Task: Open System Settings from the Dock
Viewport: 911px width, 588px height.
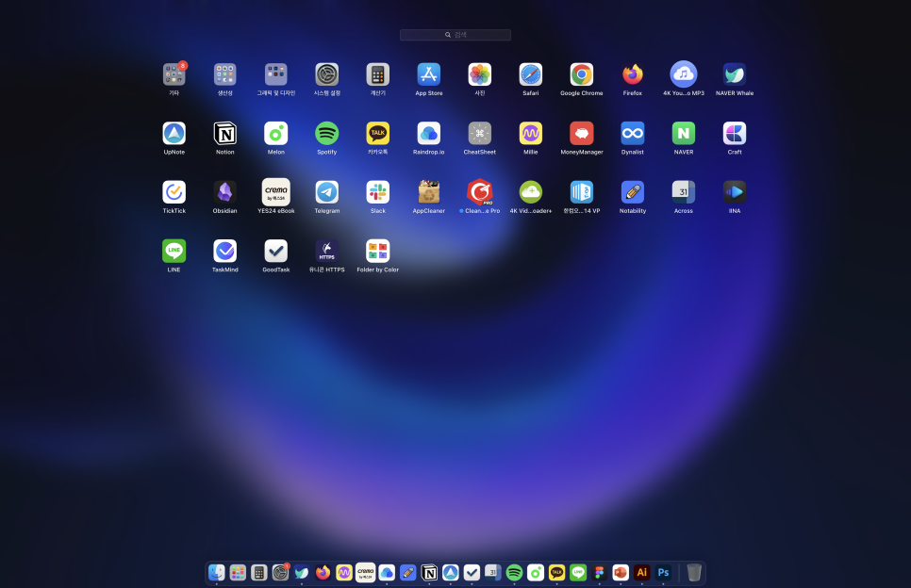Action: 281,573
